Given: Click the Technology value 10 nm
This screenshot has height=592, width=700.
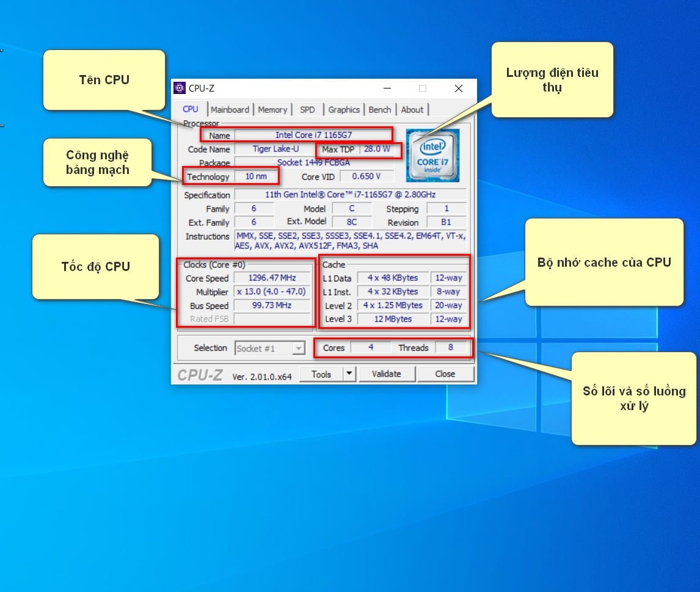Looking at the screenshot, I should (x=256, y=176).
